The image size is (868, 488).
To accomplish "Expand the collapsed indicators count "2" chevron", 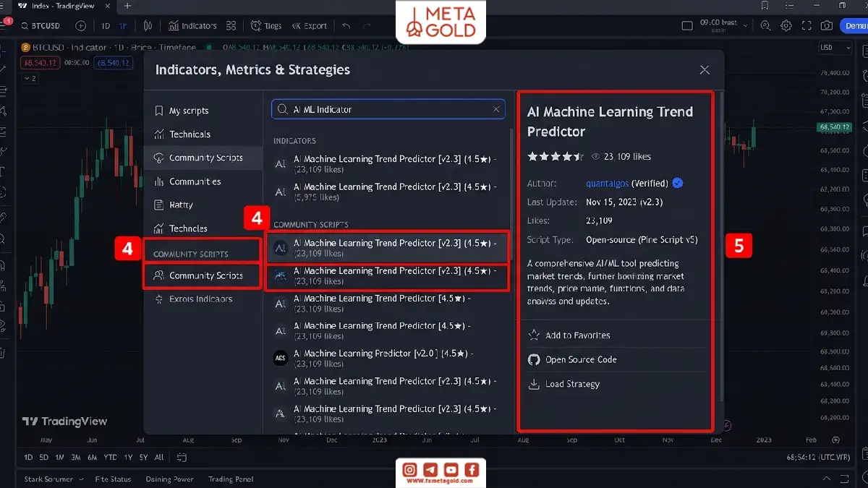I will tap(30, 78).
